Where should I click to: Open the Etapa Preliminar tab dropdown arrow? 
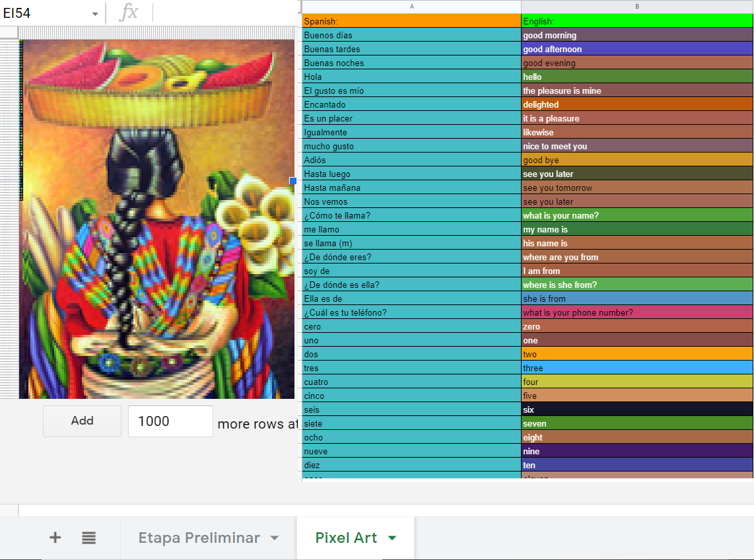coord(275,538)
